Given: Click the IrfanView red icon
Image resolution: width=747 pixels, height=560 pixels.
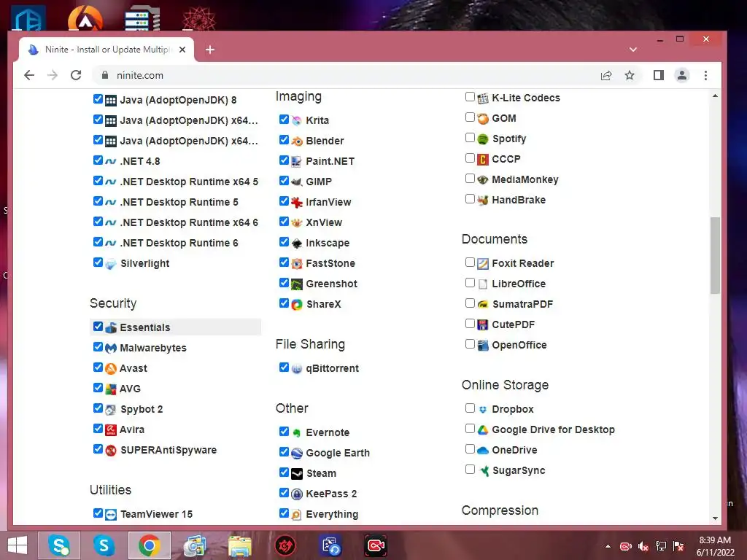Looking at the screenshot, I should 297,203.
